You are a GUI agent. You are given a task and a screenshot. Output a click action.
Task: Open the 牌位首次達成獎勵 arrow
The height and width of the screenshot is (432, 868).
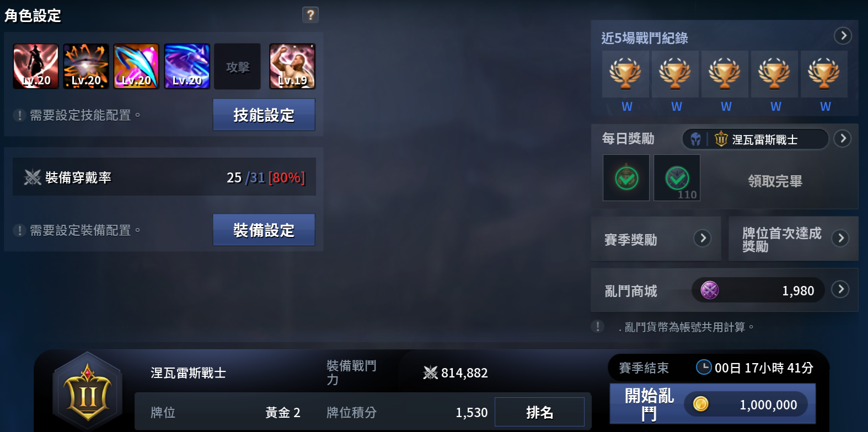(x=840, y=238)
